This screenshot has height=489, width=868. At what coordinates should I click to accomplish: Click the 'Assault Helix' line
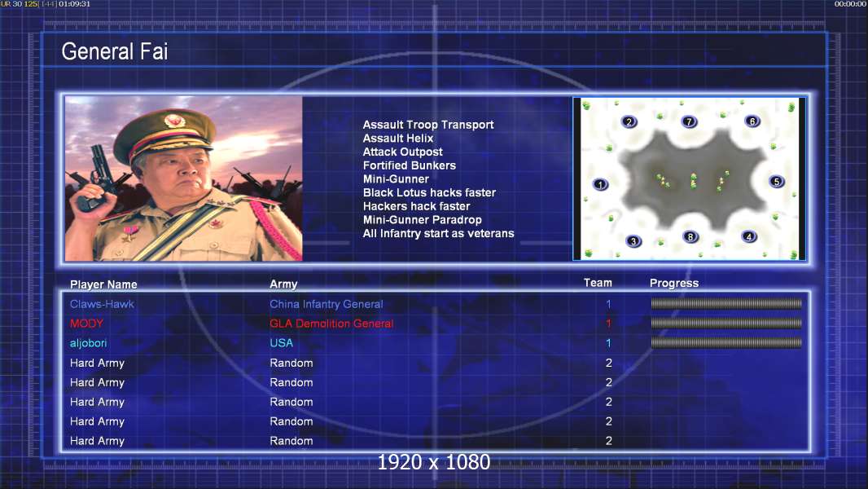398,139
